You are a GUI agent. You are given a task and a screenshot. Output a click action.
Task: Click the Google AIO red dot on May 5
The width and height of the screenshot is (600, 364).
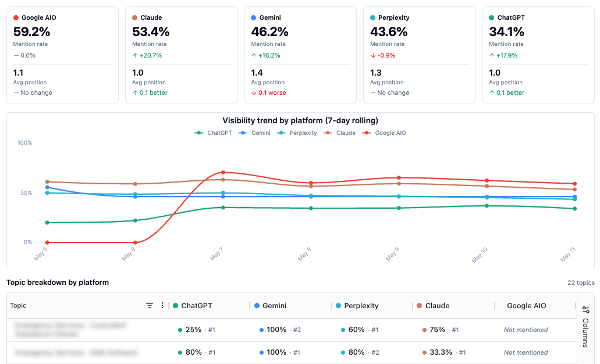tap(47, 242)
